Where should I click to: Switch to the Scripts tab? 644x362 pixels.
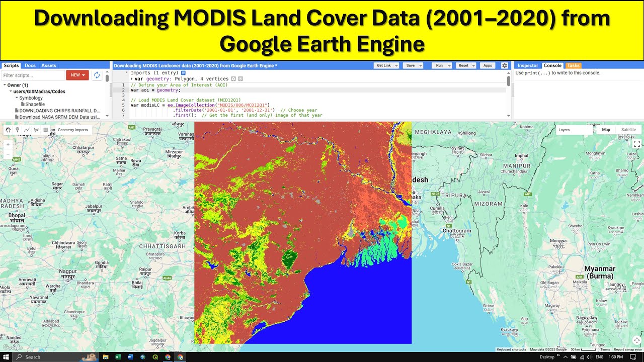click(11, 65)
